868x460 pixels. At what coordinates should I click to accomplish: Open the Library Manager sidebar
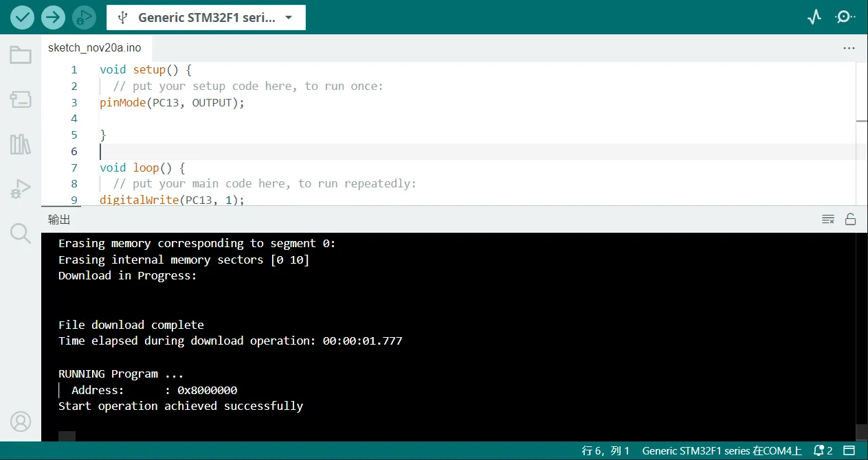click(21, 144)
